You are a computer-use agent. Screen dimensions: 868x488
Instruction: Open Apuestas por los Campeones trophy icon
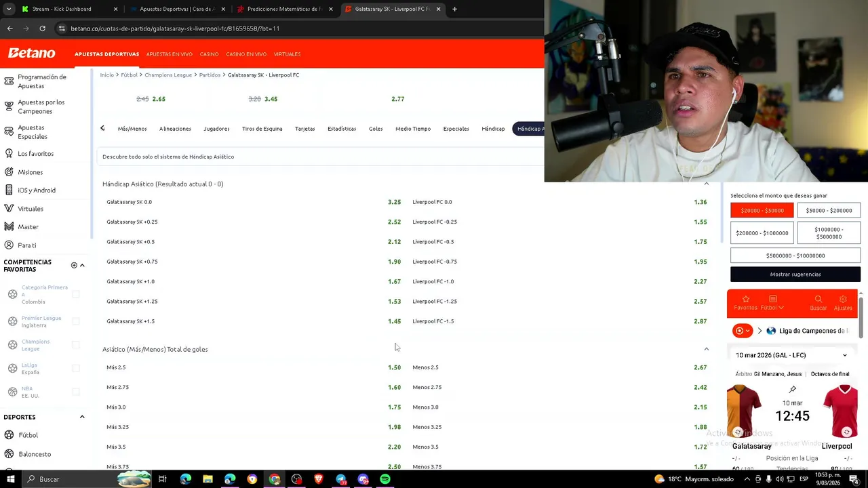pos(9,106)
